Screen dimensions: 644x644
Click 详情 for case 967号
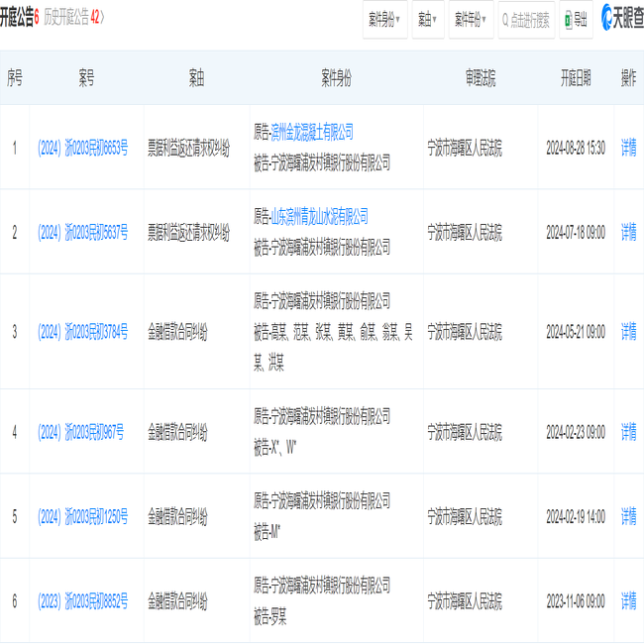pyautogui.click(x=628, y=432)
